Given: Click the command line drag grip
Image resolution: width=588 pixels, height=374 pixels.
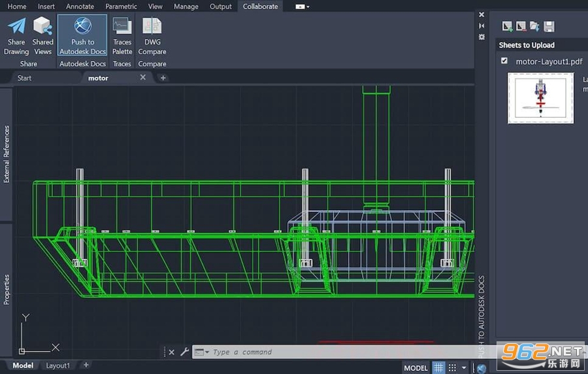Looking at the screenshot, I should [x=164, y=352].
